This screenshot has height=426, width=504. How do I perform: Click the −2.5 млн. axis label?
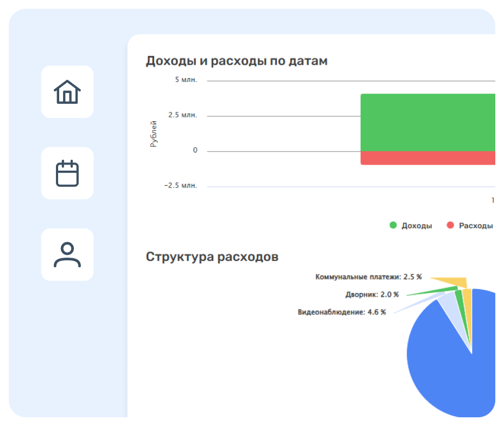(x=181, y=185)
